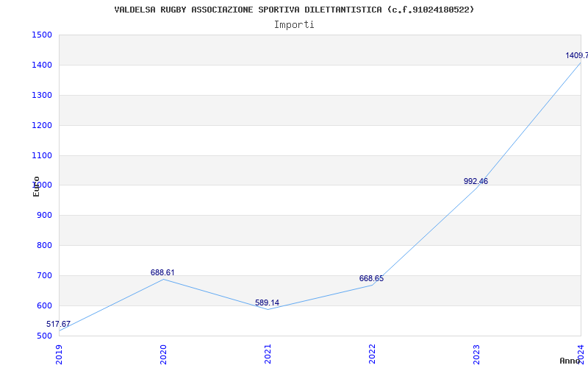Click the 500 y-axis value

pyautogui.click(x=44, y=336)
